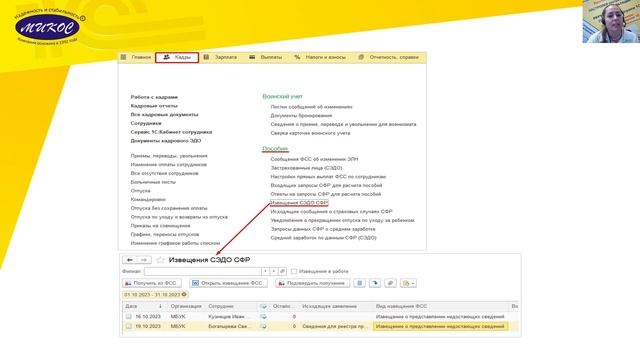Open Ответы на запросы СФР
This screenshot has height=360, width=640.
[x=326, y=194]
